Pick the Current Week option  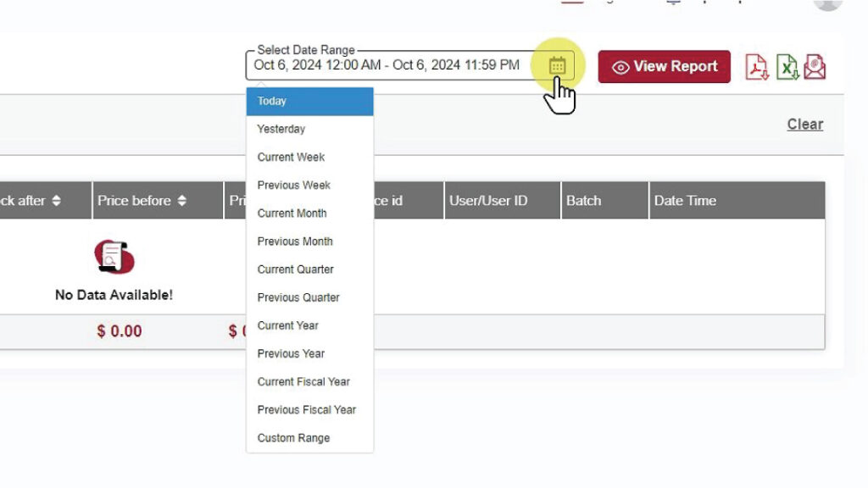coord(291,158)
